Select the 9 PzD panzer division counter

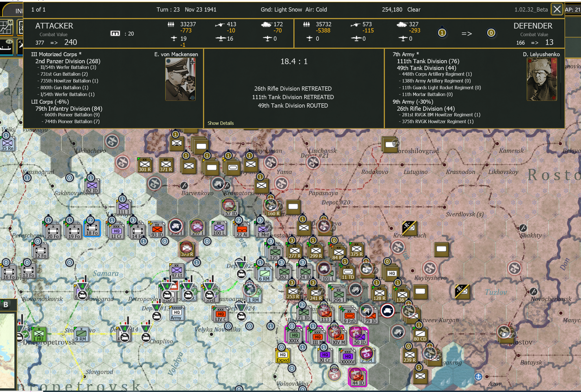pos(349,316)
